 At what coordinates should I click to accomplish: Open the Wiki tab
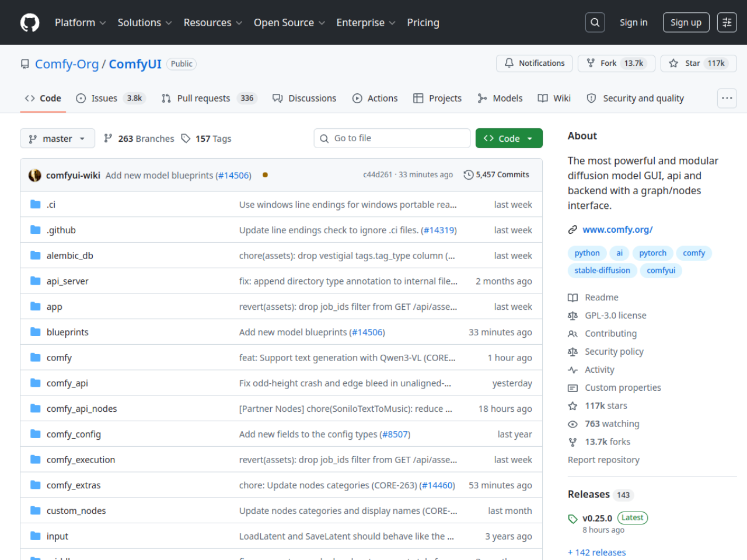[x=554, y=98]
